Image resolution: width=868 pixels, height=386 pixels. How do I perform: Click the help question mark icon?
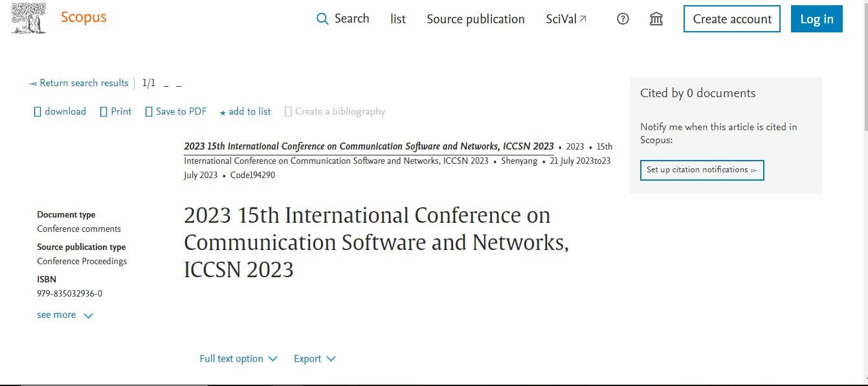[623, 19]
